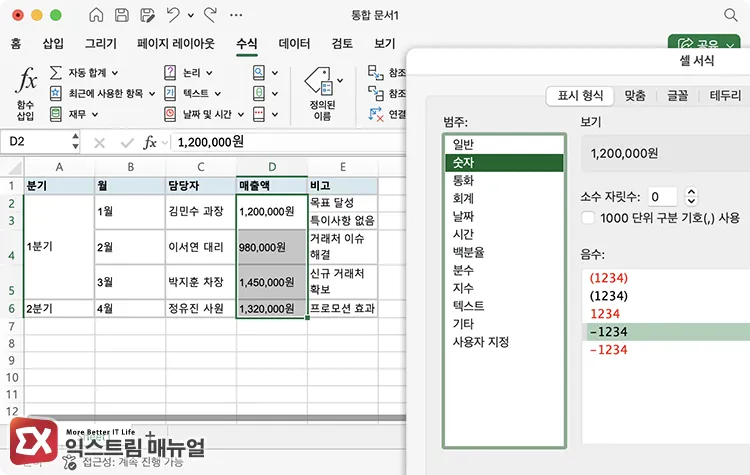Enable 1000 단위 구분 기호 checkbox
This screenshot has width=750, height=475.
588,218
